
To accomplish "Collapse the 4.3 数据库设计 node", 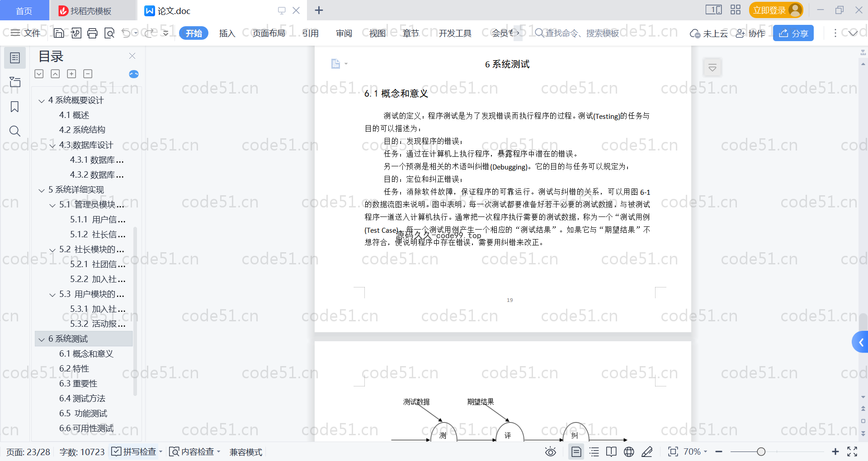I will [52, 146].
